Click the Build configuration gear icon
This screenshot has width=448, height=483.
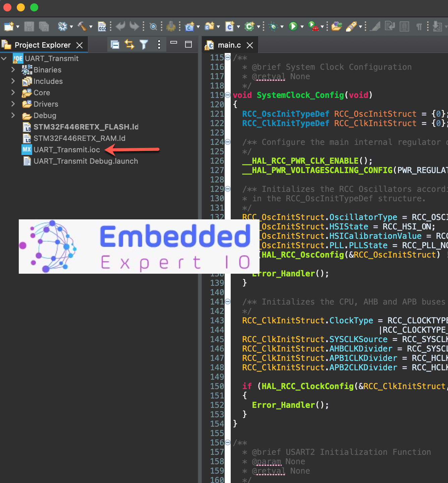tap(62, 26)
